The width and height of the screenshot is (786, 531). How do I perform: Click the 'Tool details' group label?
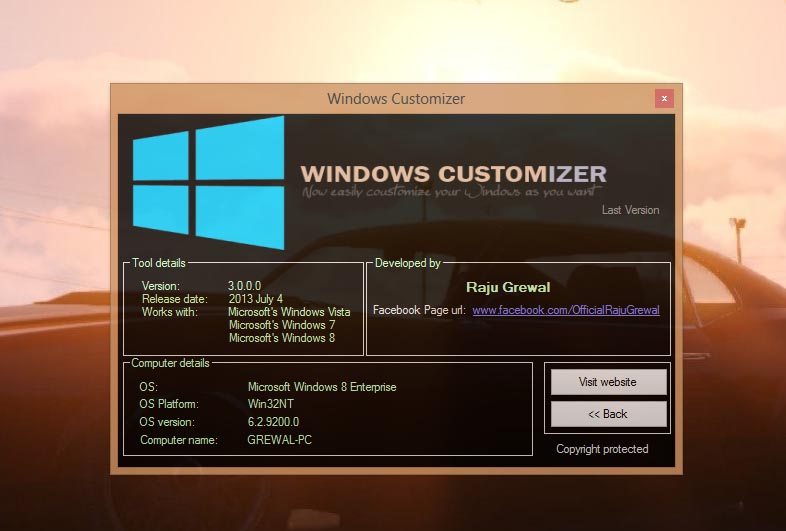[158, 263]
